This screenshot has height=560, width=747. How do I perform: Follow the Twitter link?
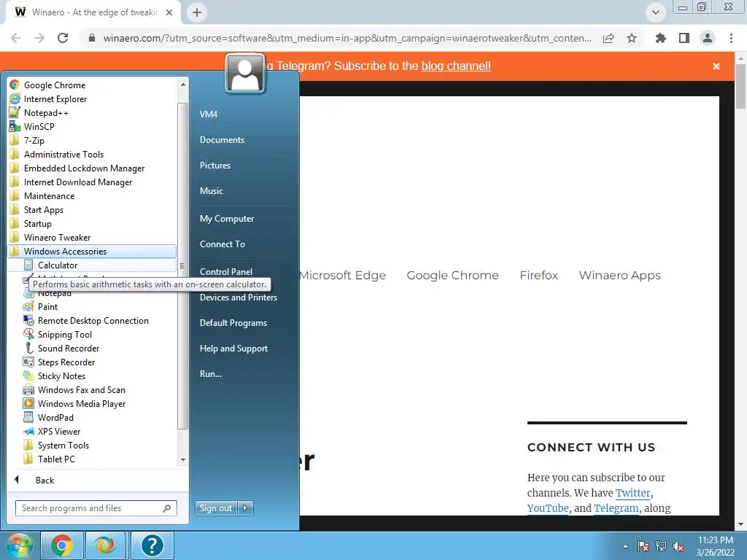click(x=632, y=493)
